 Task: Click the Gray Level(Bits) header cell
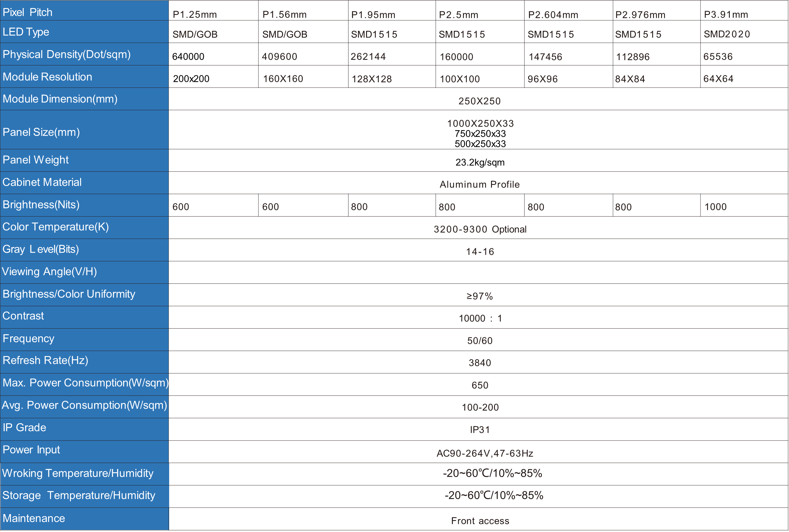click(41, 249)
